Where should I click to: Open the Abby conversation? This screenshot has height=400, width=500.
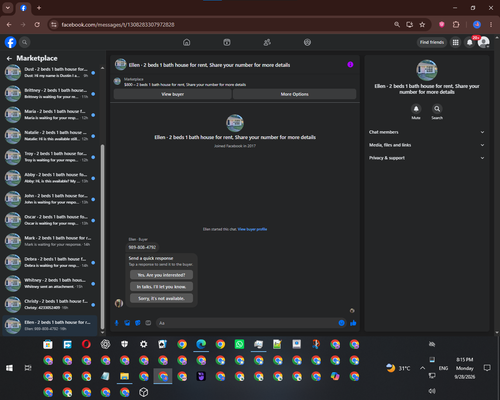pos(50,178)
